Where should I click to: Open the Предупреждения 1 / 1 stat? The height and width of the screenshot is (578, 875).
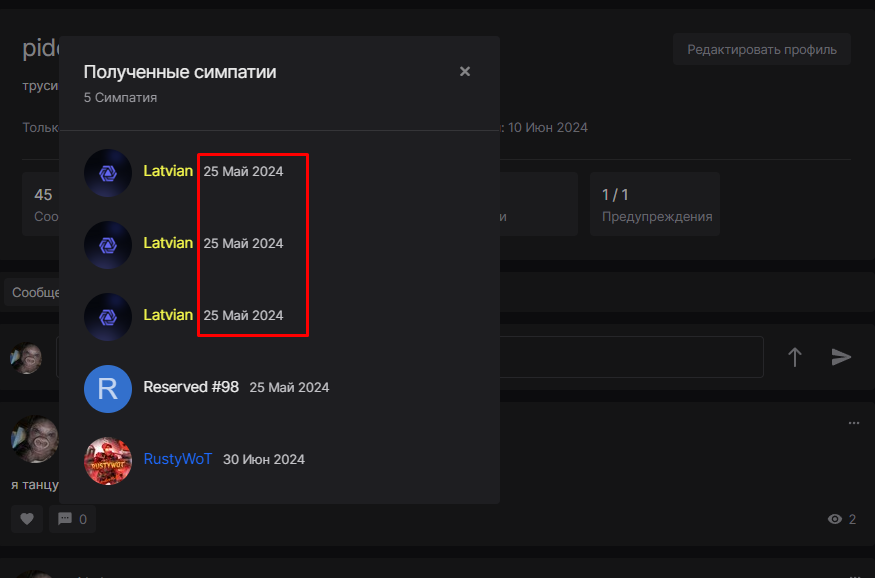tap(654, 204)
